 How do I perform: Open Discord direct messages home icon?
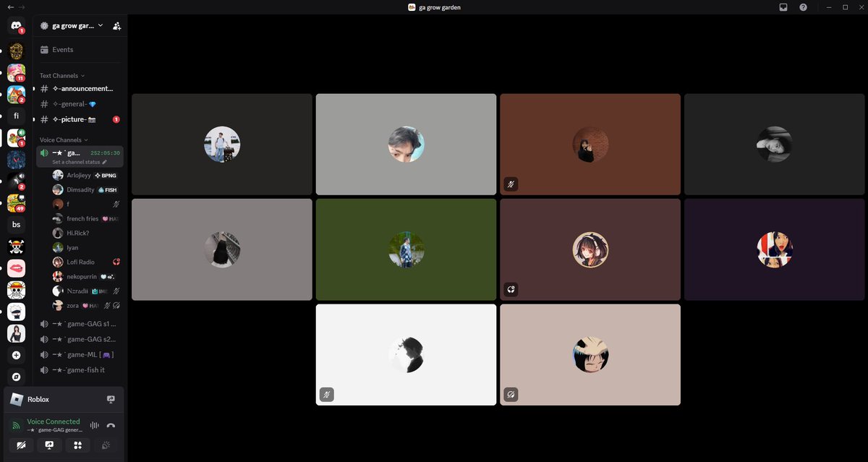coord(16,27)
